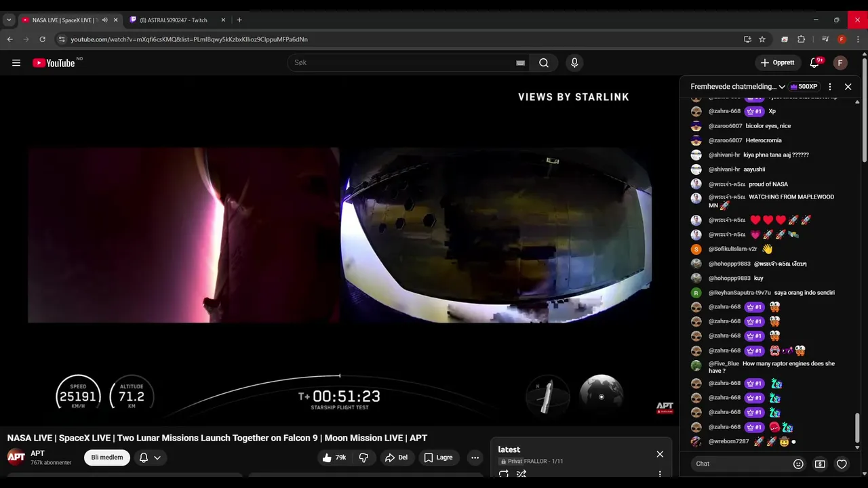
Task: Like the video with thumbs up
Action: 335,457
